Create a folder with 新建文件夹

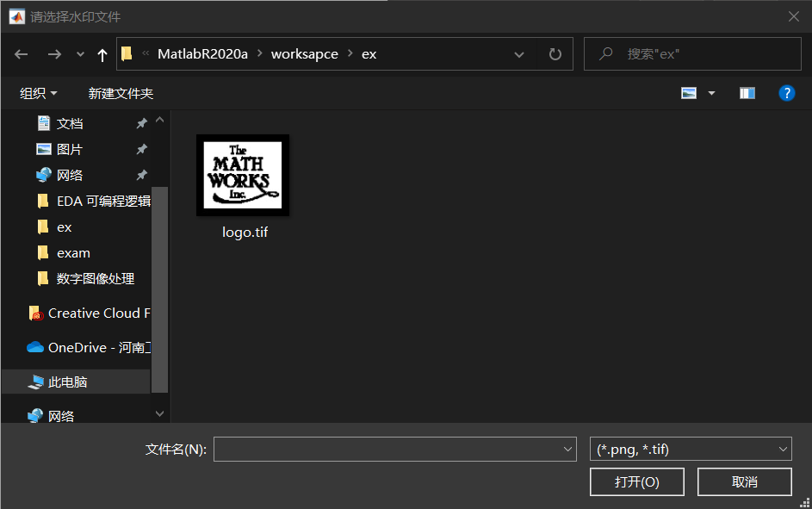coord(121,93)
